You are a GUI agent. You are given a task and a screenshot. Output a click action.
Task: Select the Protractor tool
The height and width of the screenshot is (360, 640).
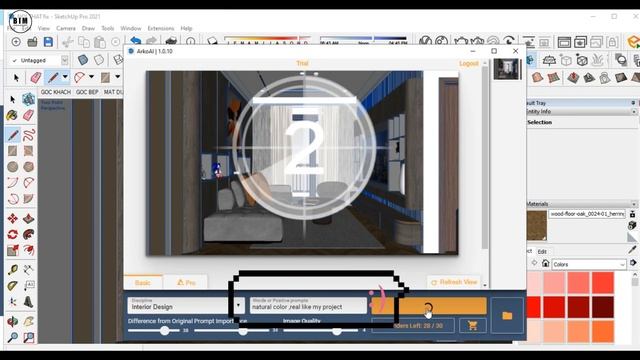point(13,286)
